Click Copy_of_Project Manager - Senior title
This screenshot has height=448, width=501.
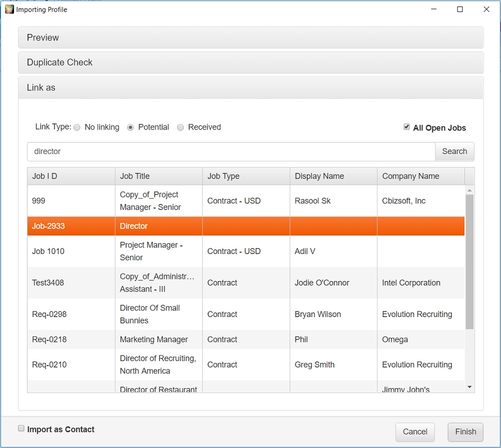click(x=150, y=201)
